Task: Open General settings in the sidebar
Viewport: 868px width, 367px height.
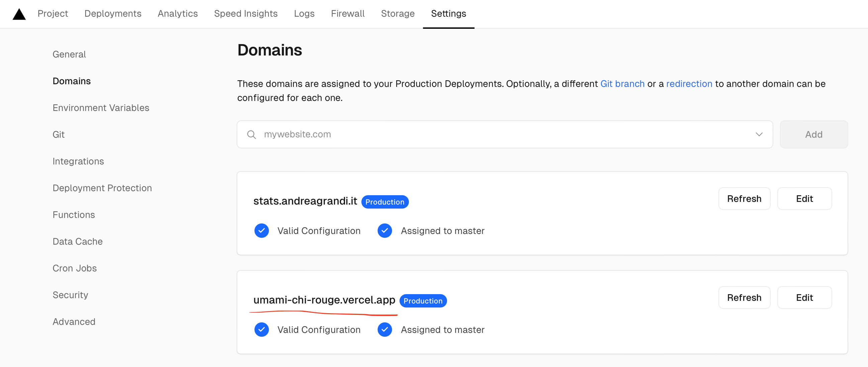Action: (69, 54)
